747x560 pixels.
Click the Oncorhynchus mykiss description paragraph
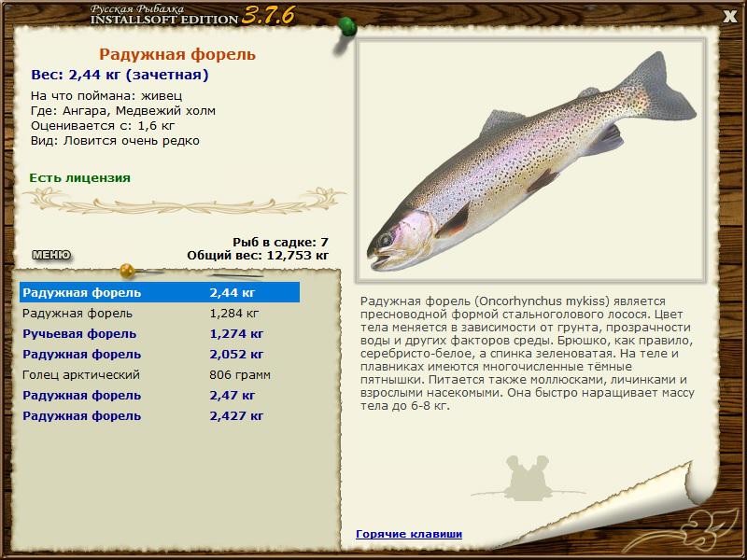527,354
